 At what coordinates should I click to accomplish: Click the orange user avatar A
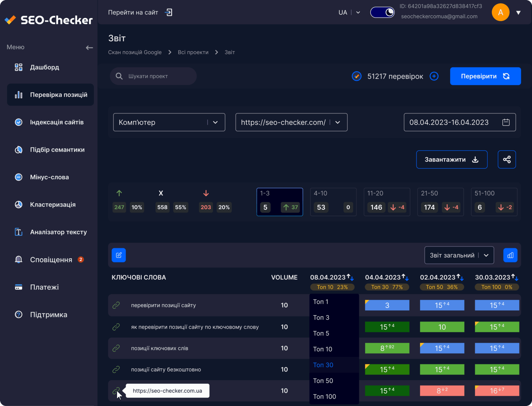[x=501, y=12]
